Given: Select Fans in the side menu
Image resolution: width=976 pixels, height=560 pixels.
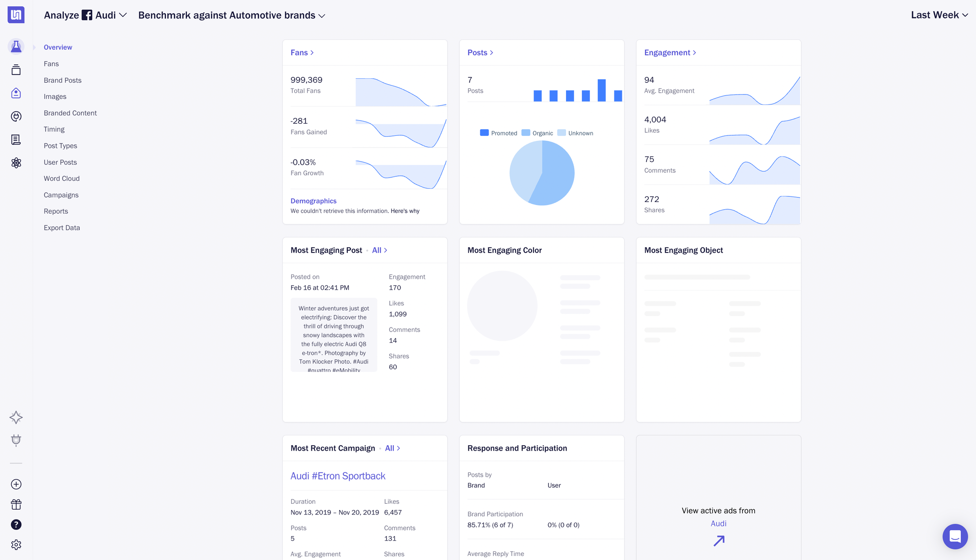Looking at the screenshot, I should (51, 64).
